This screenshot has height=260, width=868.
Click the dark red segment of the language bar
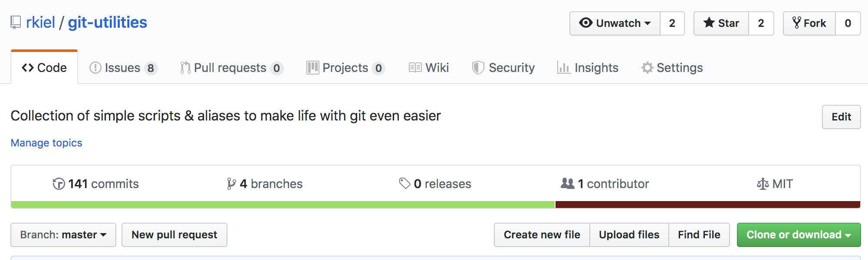click(x=708, y=205)
